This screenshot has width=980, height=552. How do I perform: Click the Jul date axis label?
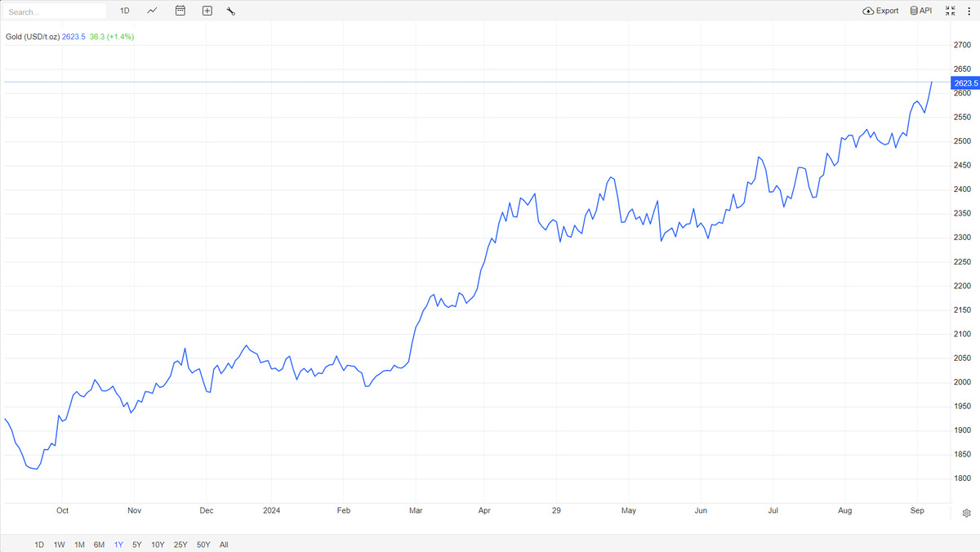[x=773, y=510]
